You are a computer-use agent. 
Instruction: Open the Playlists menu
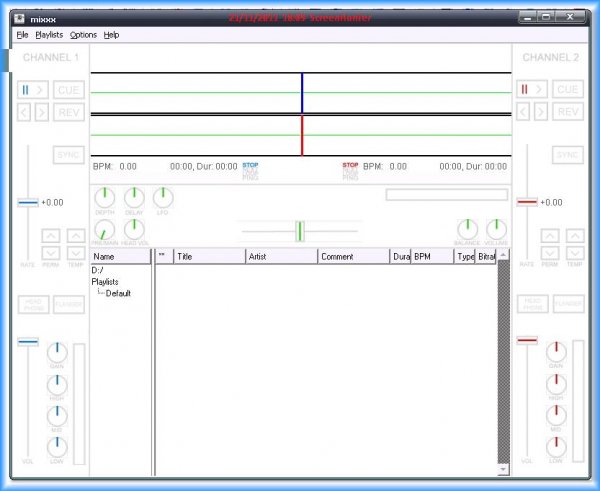[49, 35]
